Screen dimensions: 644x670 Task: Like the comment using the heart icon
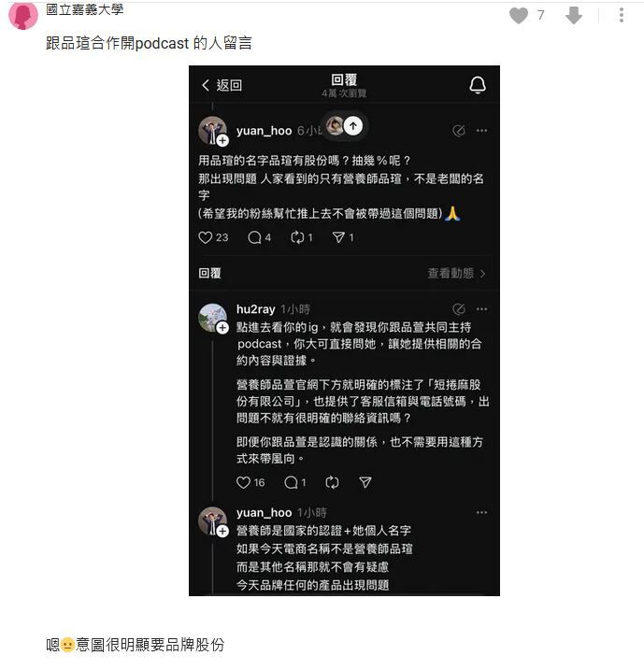click(519, 16)
